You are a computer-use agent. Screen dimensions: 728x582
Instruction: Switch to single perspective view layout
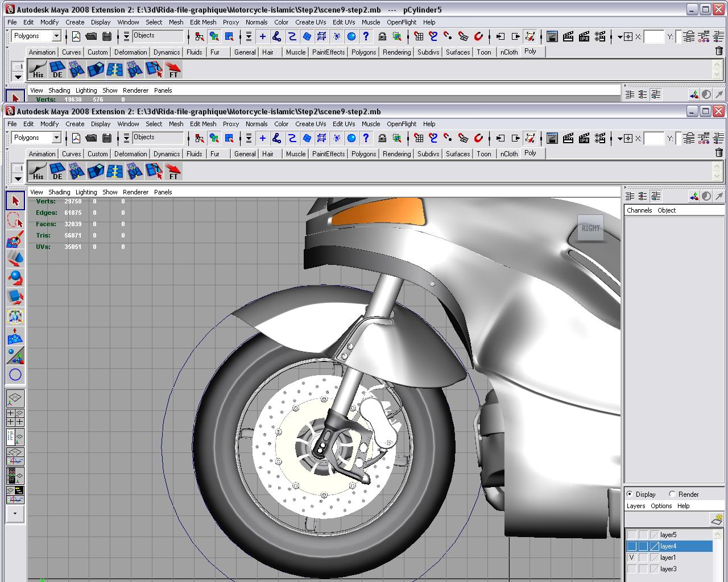click(x=15, y=398)
